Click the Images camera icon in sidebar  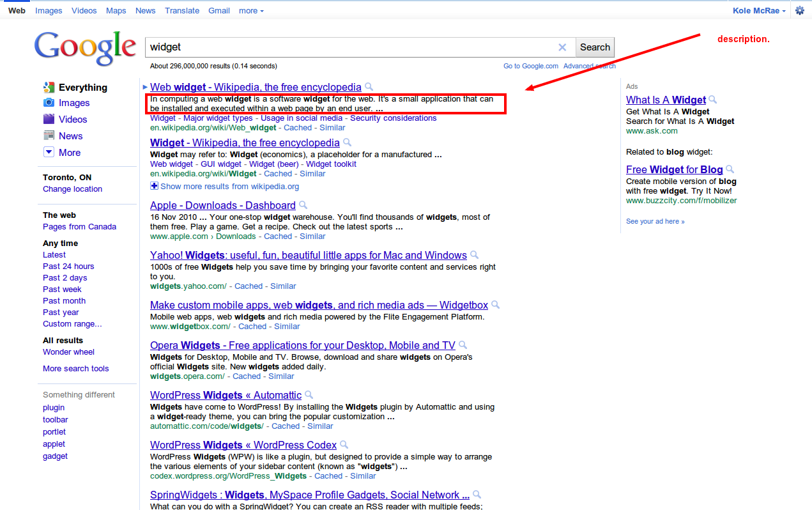tap(49, 103)
